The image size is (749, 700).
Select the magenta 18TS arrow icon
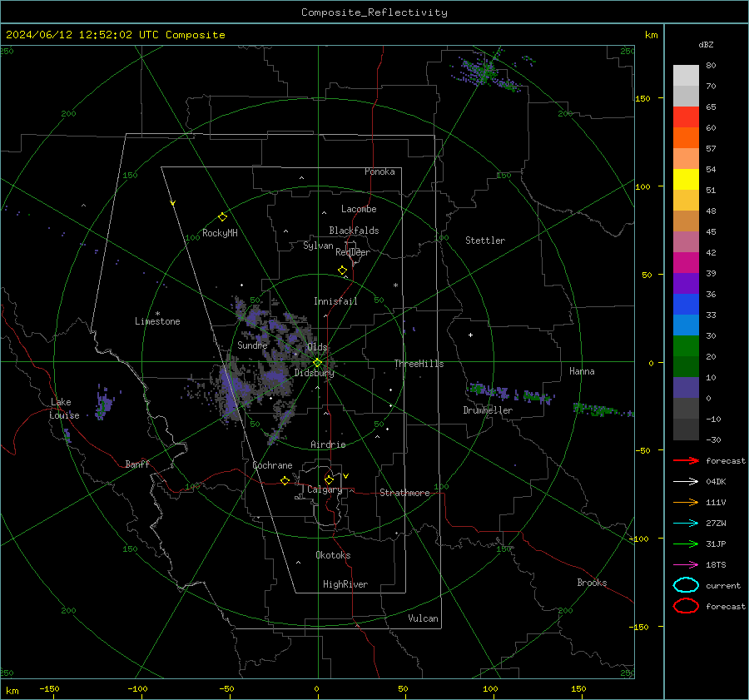(x=686, y=565)
